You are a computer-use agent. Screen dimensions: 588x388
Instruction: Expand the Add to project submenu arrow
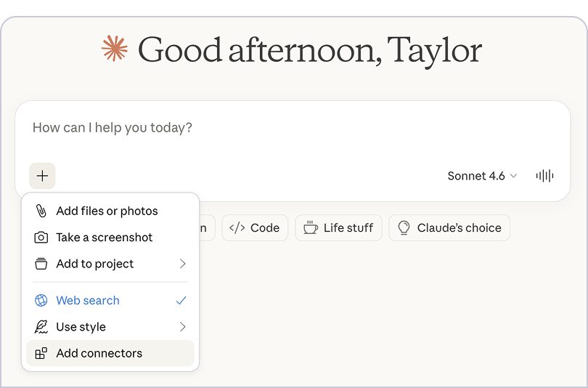tap(182, 264)
